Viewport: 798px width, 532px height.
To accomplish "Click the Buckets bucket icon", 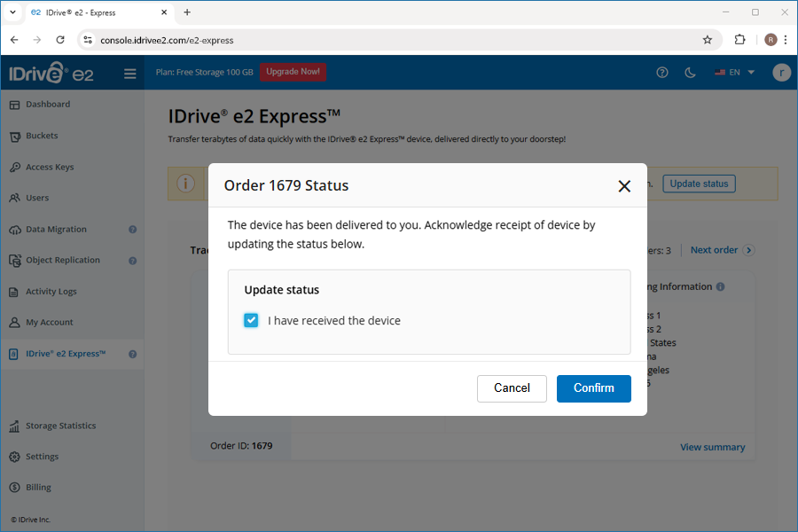I will click(15, 137).
